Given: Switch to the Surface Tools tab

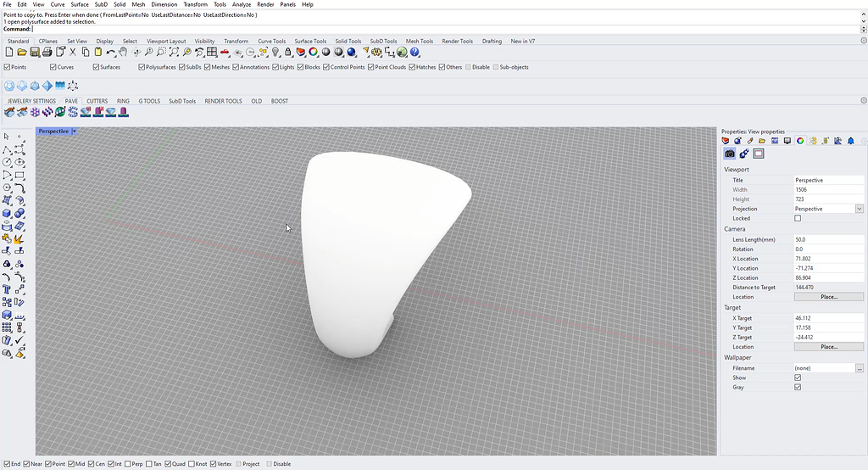Looking at the screenshot, I should click(310, 41).
